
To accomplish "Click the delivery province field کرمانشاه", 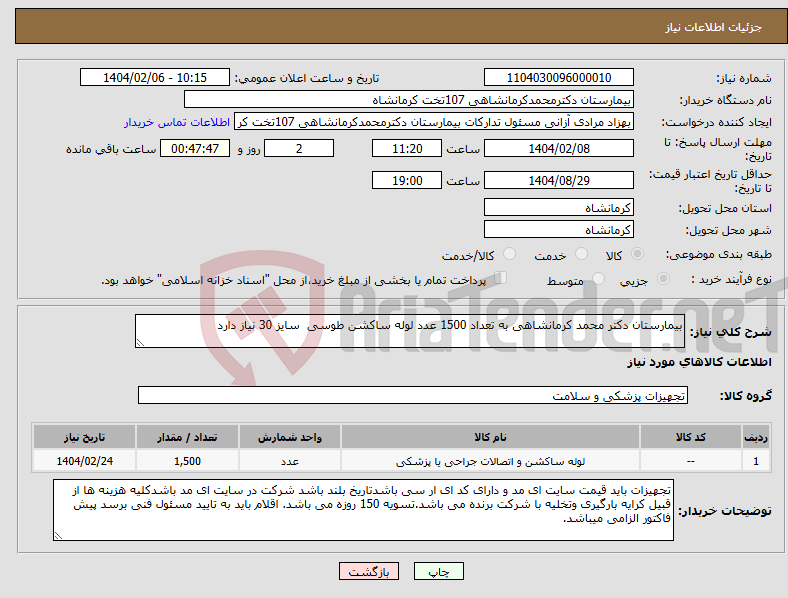I will point(559,208).
